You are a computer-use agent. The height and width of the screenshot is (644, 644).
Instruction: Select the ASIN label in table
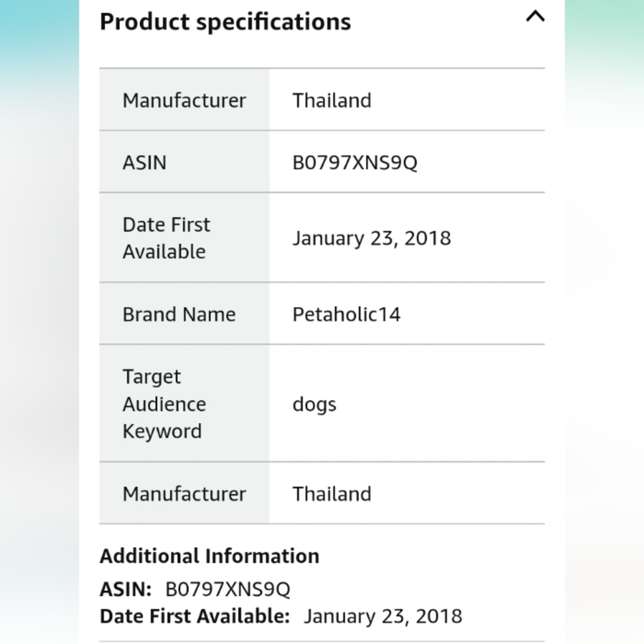click(x=144, y=163)
